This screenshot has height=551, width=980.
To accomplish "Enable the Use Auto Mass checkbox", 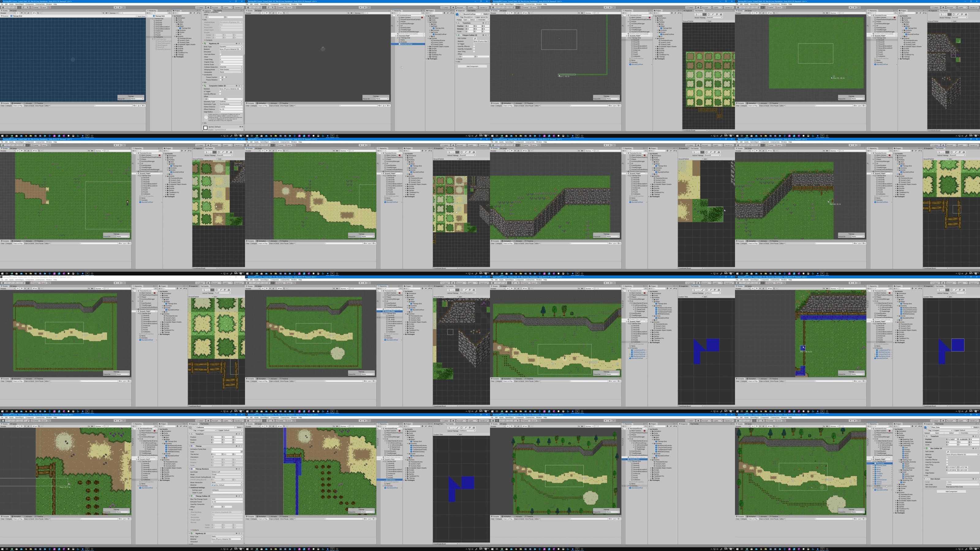I will click(220, 54).
